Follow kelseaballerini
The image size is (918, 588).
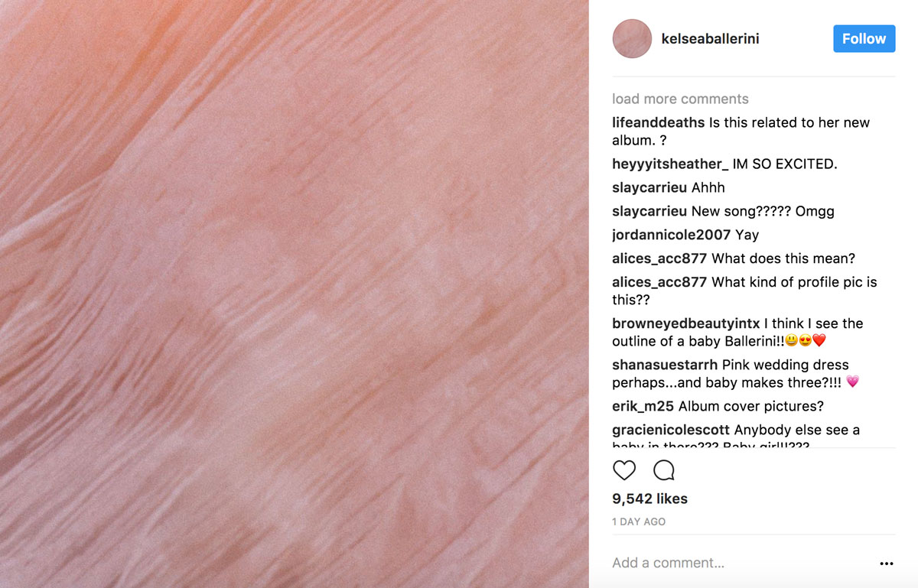click(864, 38)
